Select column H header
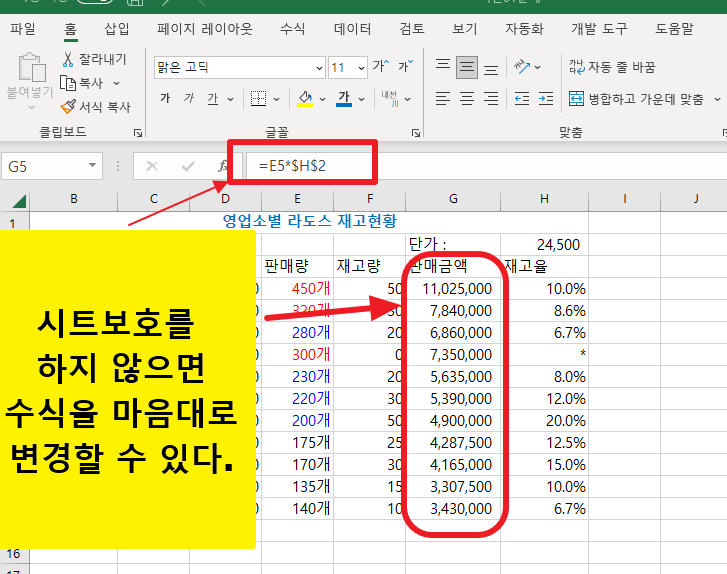Viewport: 727px width, 574px height. (544, 199)
